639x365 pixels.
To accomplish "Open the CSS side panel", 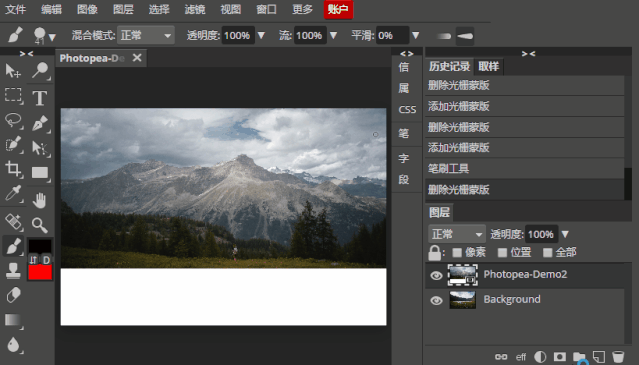I will pos(407,110).
